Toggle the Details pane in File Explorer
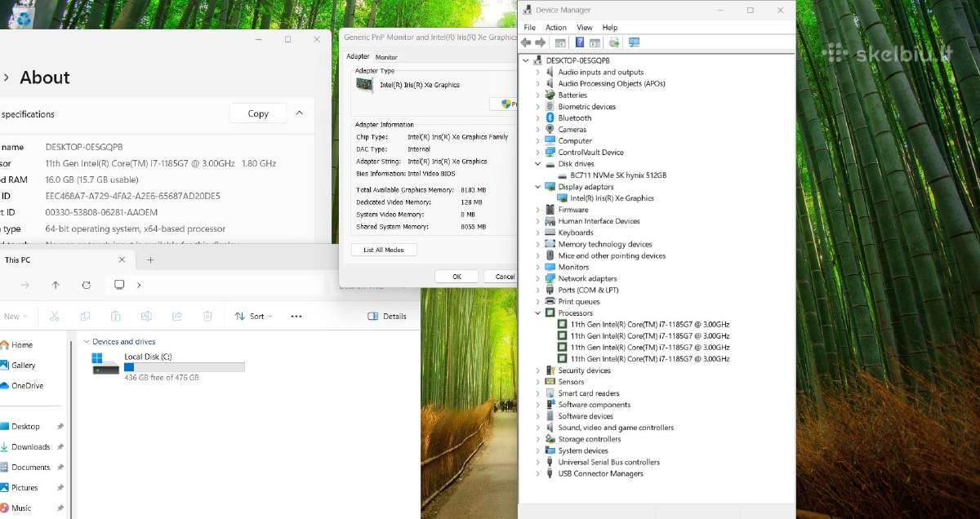The height and width of the screenshot is (519, 980). tap(387, 317)
